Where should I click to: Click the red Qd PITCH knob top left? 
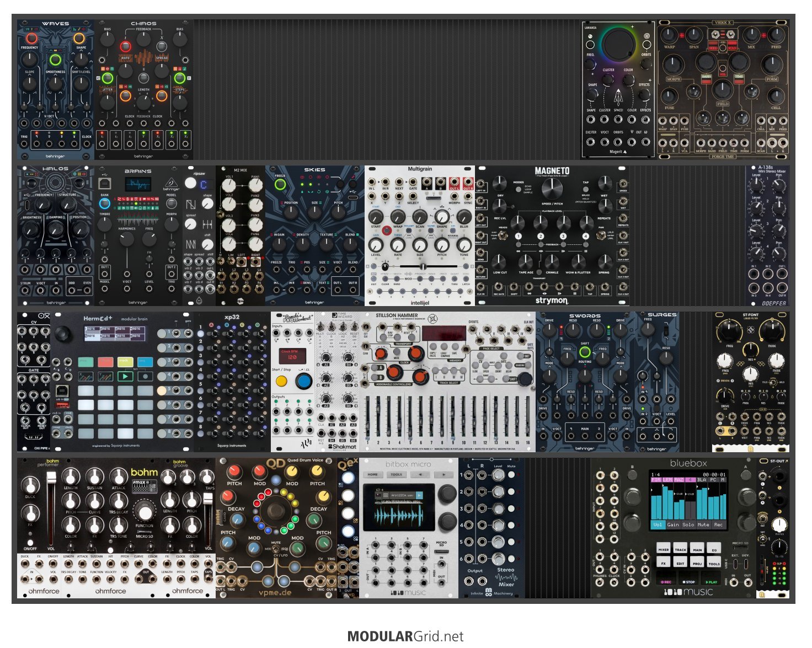point(234,472)
